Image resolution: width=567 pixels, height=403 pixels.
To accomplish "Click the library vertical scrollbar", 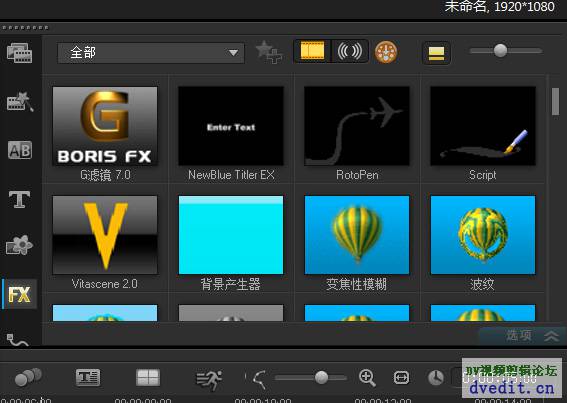I will pos(555,102).
